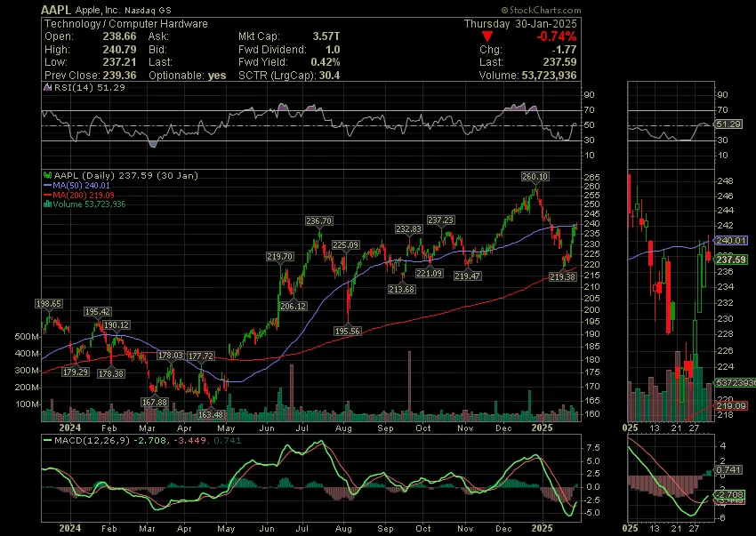Click the 236.70 price label
Viewport: 756px width, 536px height.
tap(318, 220)
